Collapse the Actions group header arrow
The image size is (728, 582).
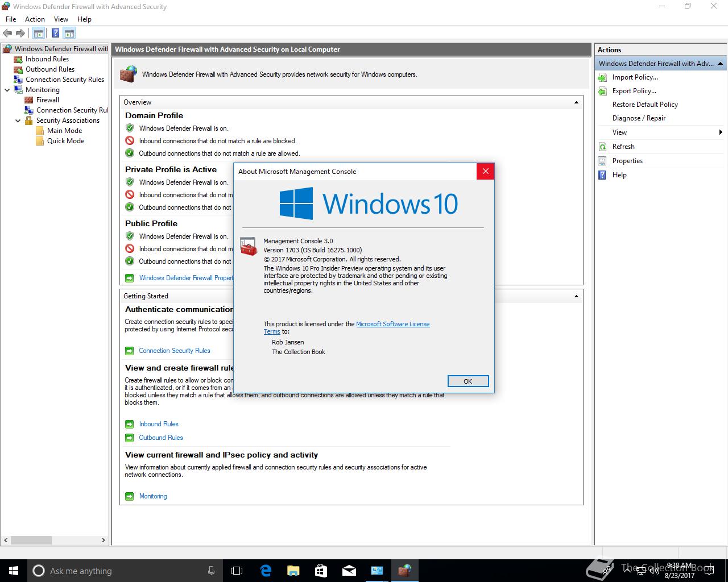coord(720,64)
